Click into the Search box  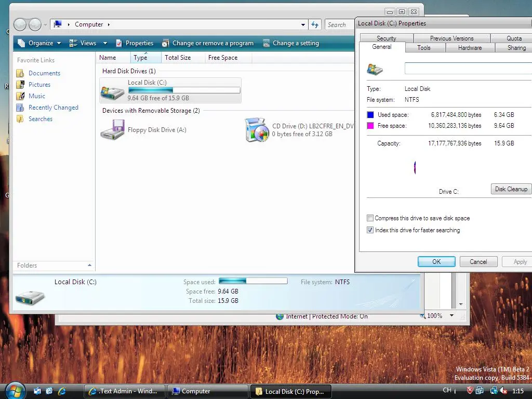pyautogui.click(x=340, y=25)
